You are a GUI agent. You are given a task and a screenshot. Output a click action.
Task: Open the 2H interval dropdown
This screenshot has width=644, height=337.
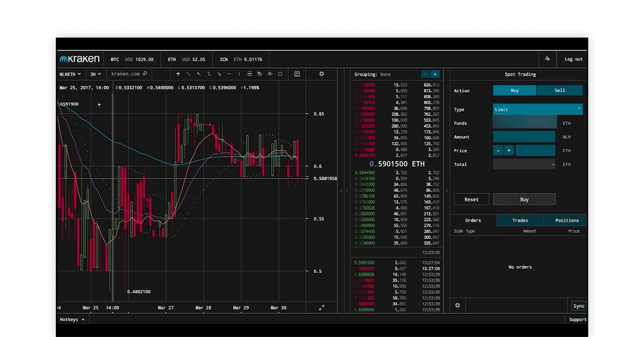(96, 74)
